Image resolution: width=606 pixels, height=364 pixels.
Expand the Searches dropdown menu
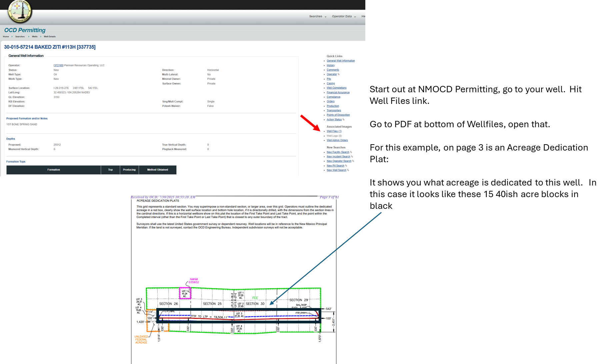point(318,16)
